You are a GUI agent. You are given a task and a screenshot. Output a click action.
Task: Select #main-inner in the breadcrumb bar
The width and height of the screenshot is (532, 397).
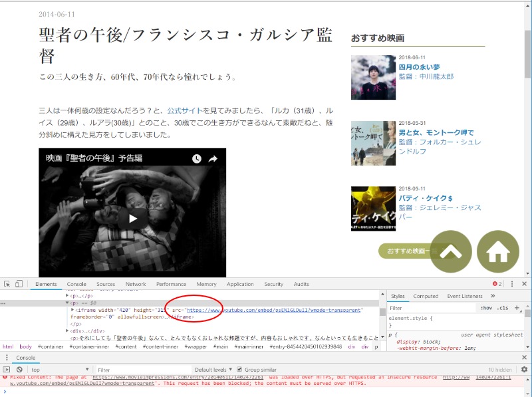tap(249, 346)
